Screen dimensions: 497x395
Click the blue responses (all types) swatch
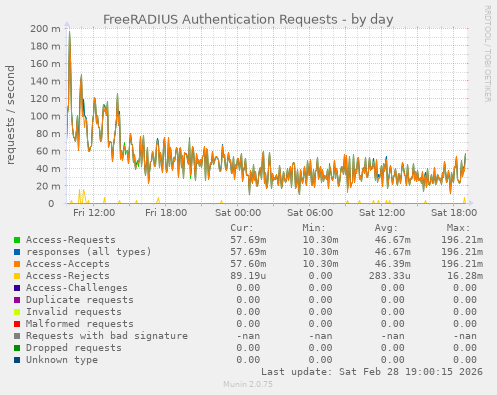coord(17,252)
